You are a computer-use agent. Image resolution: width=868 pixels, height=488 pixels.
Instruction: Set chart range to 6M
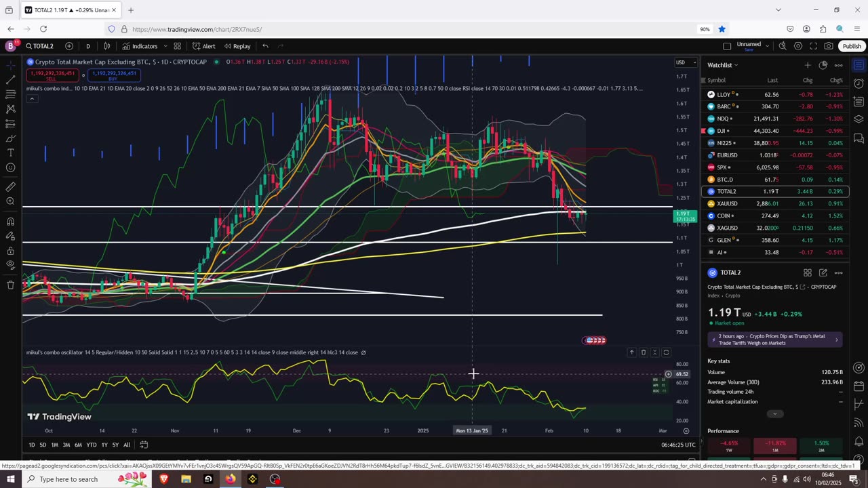[78, 445]
